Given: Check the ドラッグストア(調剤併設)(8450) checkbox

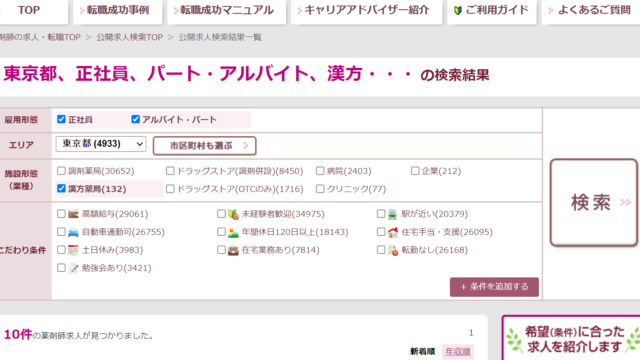Looking at the screenshot, I should point(170,171).
